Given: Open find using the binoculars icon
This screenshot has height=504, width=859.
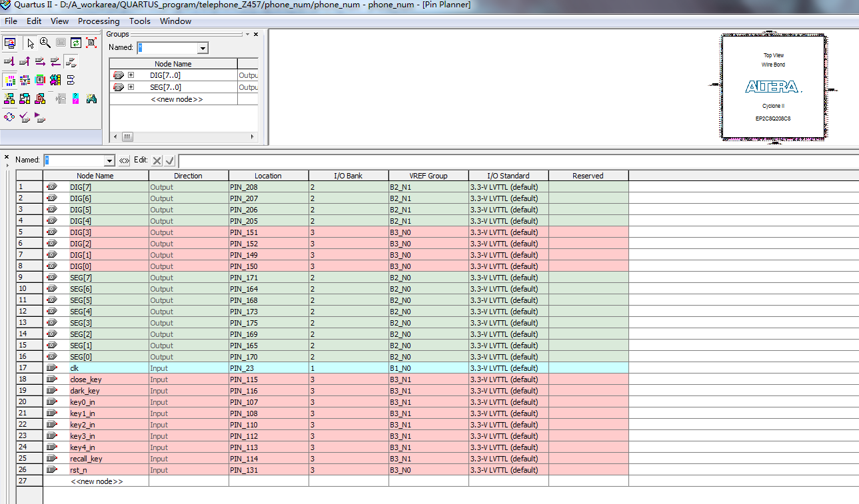Looking at the screenshot, I should (x=91, y=99).
